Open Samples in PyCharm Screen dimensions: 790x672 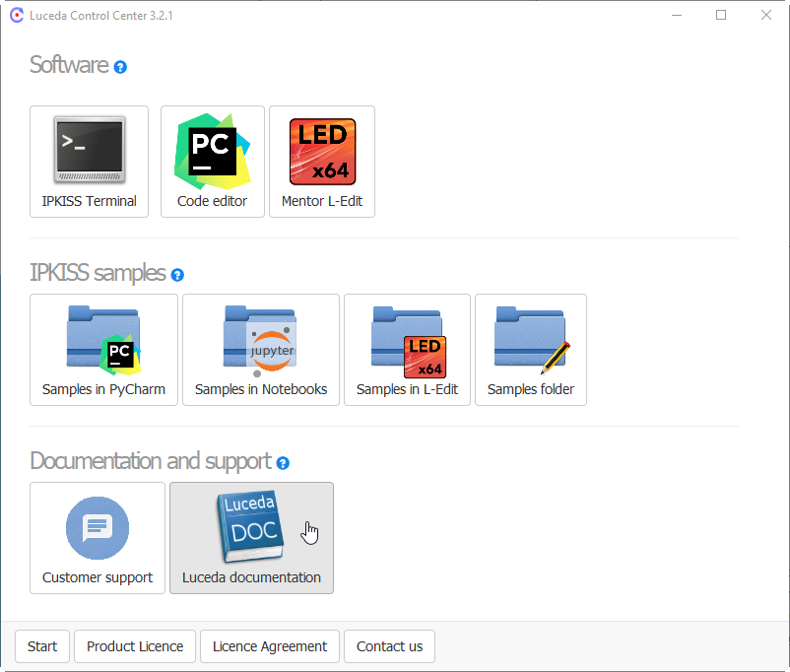point(103,350)
